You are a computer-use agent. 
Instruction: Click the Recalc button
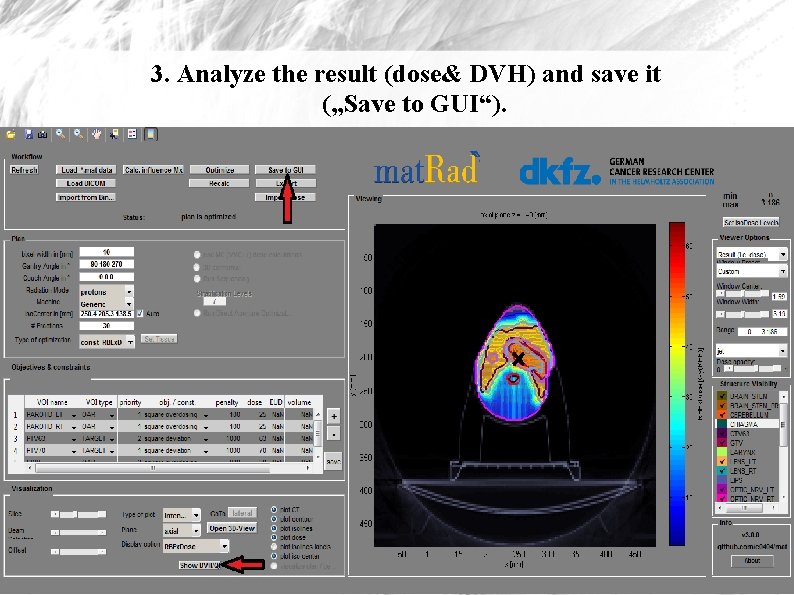tap(219, 183)
